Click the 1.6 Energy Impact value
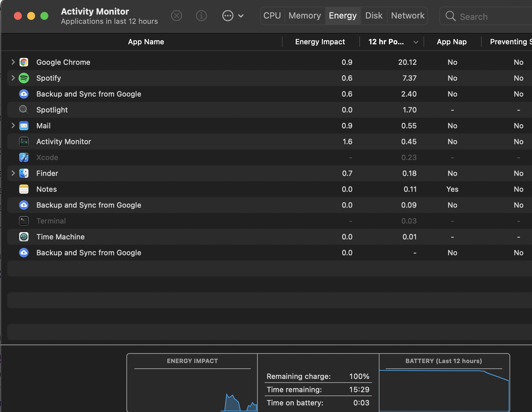Screen dimensions: 532x412 point(347,142)
